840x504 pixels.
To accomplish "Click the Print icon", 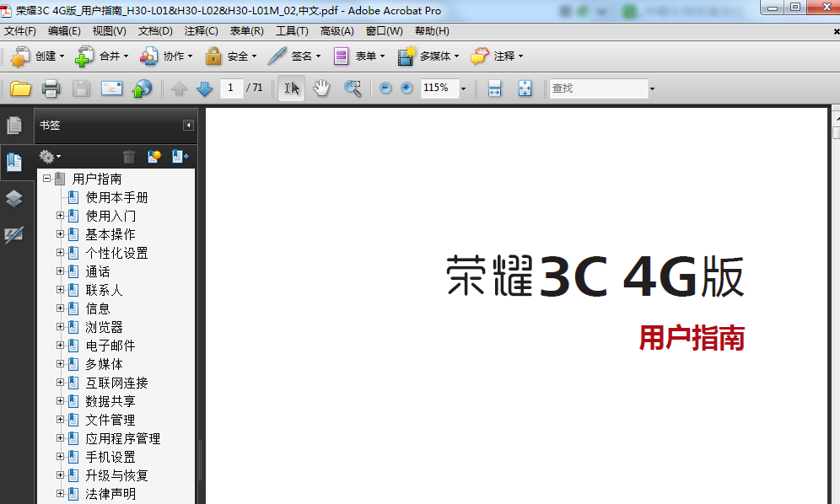I will (x=51, y=88).
